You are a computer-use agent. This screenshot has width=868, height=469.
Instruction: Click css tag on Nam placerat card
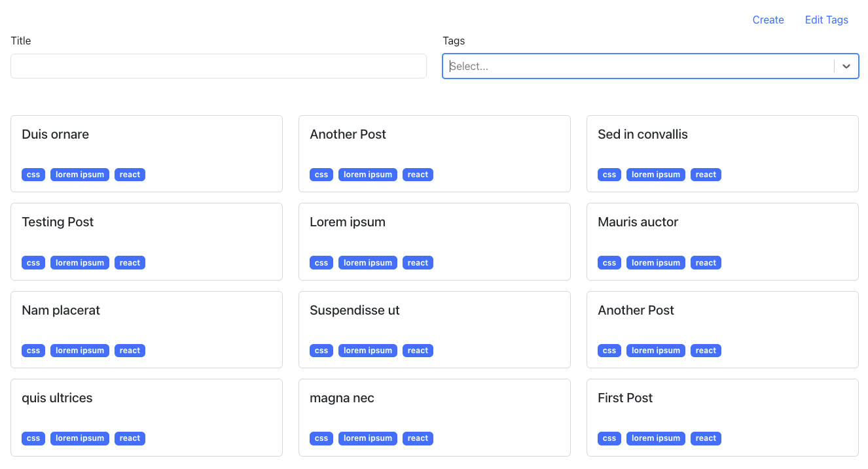[x=33, y=351]
